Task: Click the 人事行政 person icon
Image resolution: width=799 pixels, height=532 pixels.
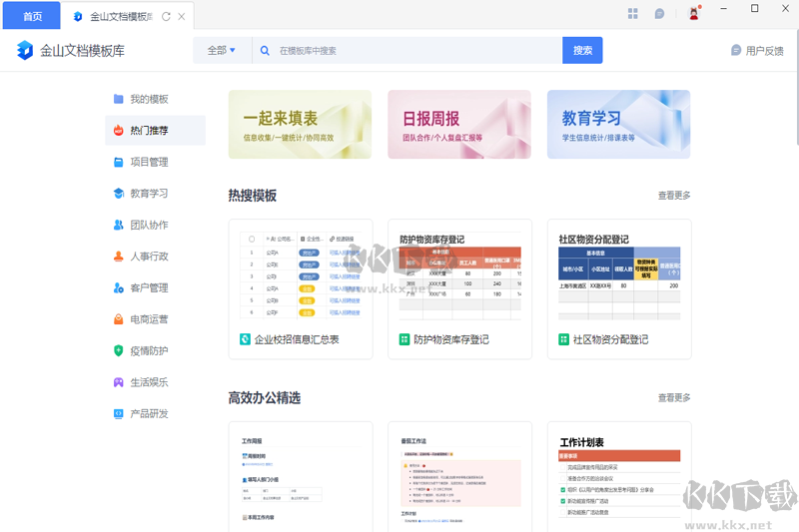Action: pyautogui.click(x=118, y=257)
